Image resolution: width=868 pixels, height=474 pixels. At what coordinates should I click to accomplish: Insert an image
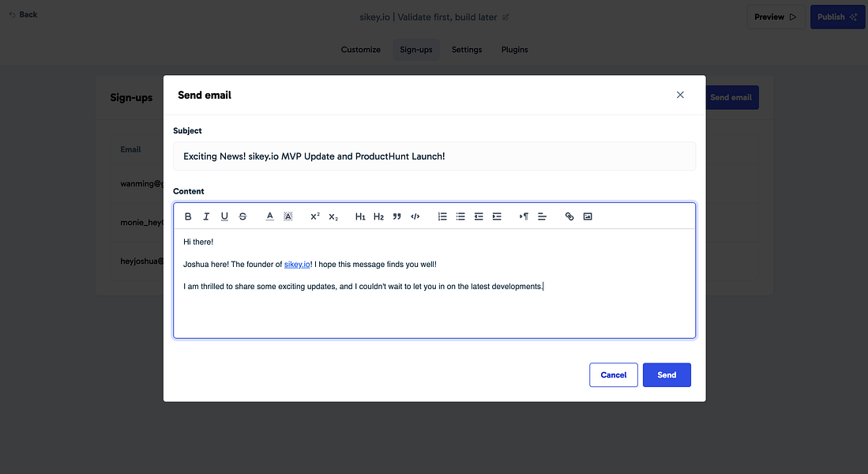point(588,216)
